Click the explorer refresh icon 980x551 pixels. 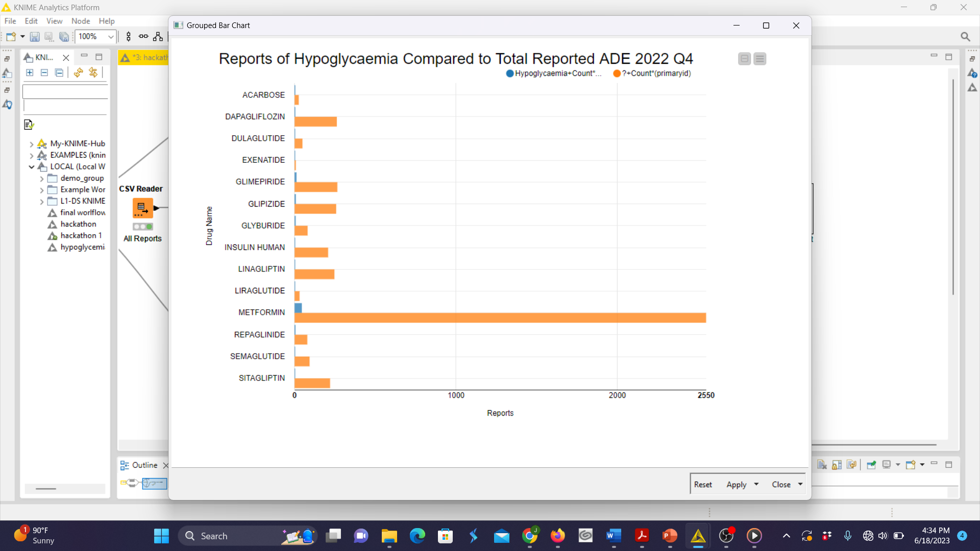click(78, 72)
